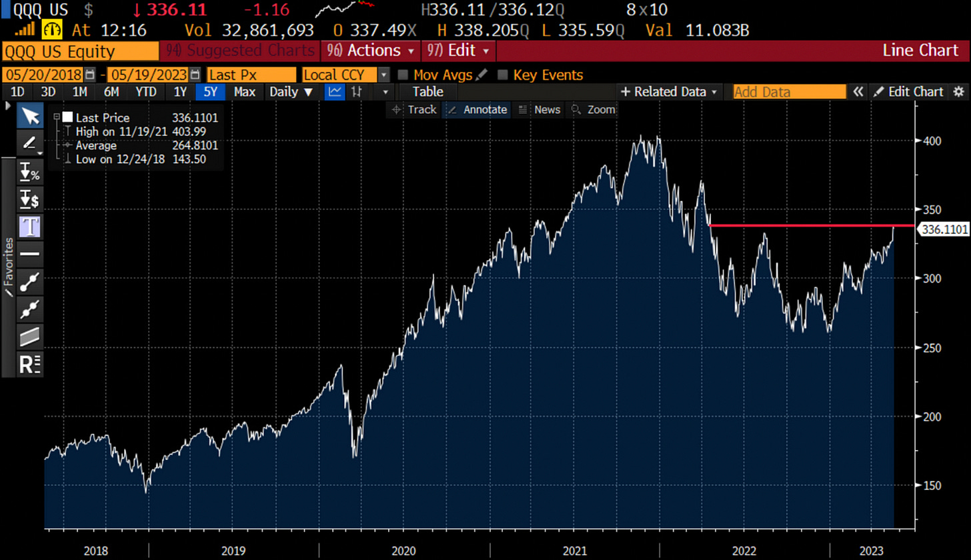Screen dimensions: 971x560
Task: Choose the dollar change measure tool
Action: (31, 199)
